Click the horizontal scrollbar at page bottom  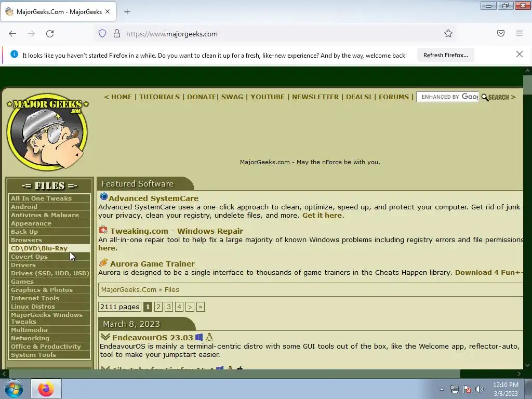point(234,374)
